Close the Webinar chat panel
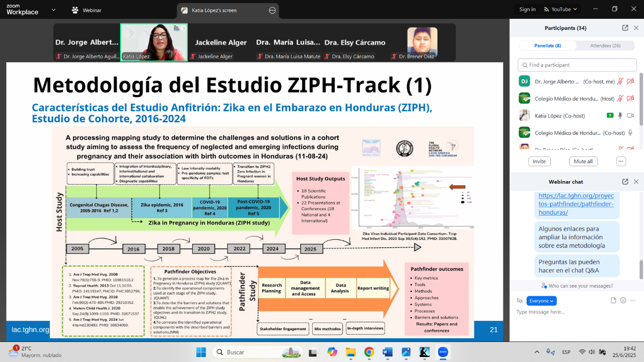Screen dimensions: 644x362 (636, 182)
